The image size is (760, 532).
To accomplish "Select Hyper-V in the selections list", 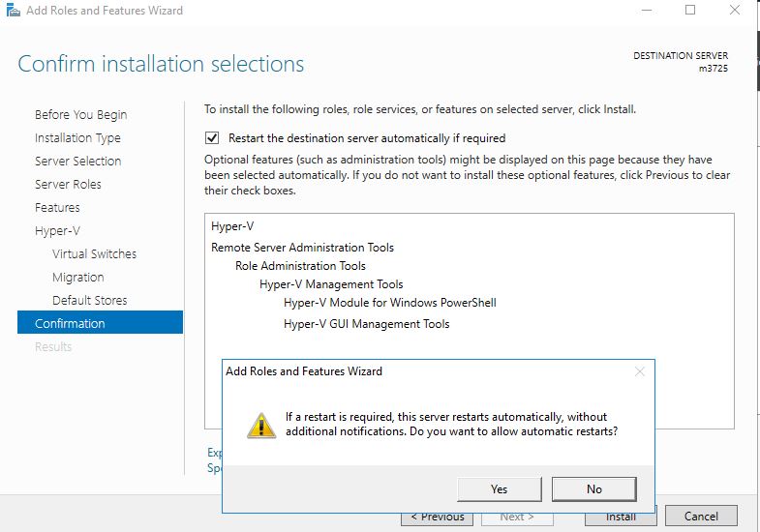I will [x=232, y=226].
